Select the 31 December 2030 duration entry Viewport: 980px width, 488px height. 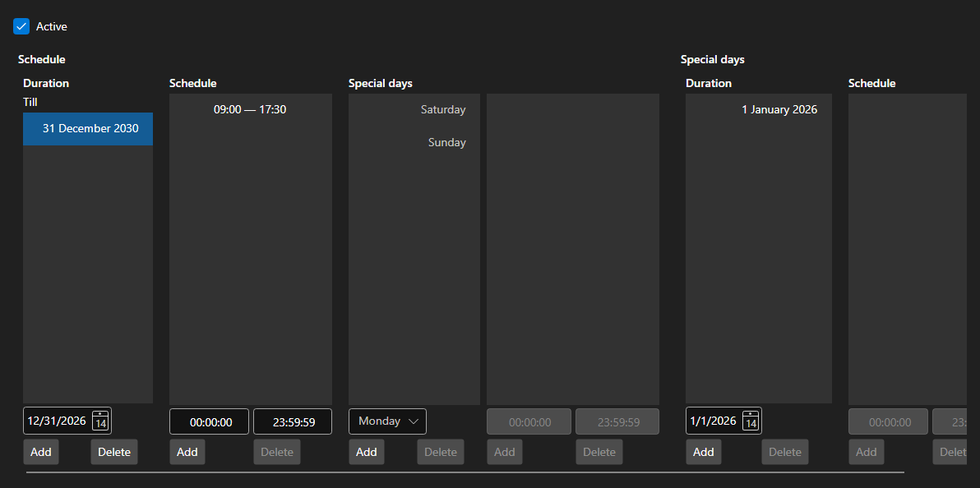[x=88, y=129]
